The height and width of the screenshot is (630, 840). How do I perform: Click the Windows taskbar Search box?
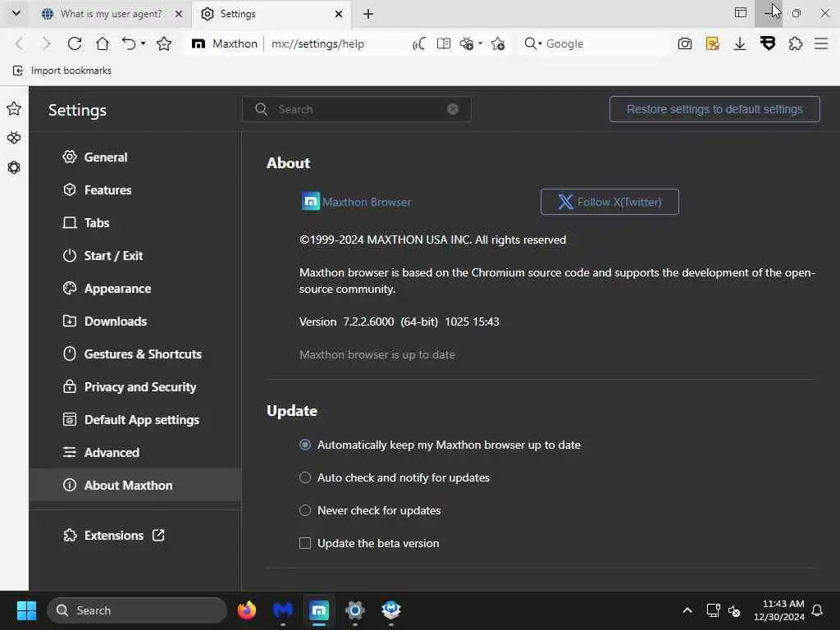click(x=137, y=610)
